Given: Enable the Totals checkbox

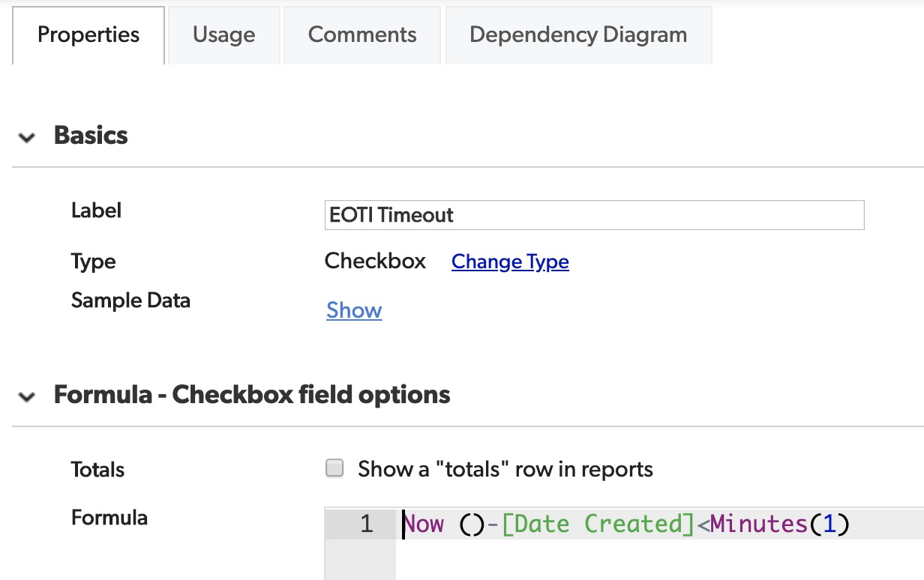Looking at the screenshot, I should click(x=334, y=469).
